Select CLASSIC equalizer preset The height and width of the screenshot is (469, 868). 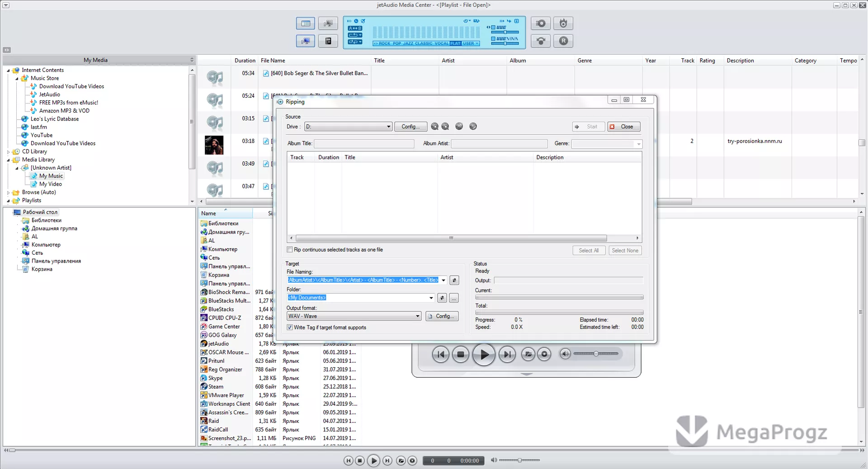pos(424,43)
